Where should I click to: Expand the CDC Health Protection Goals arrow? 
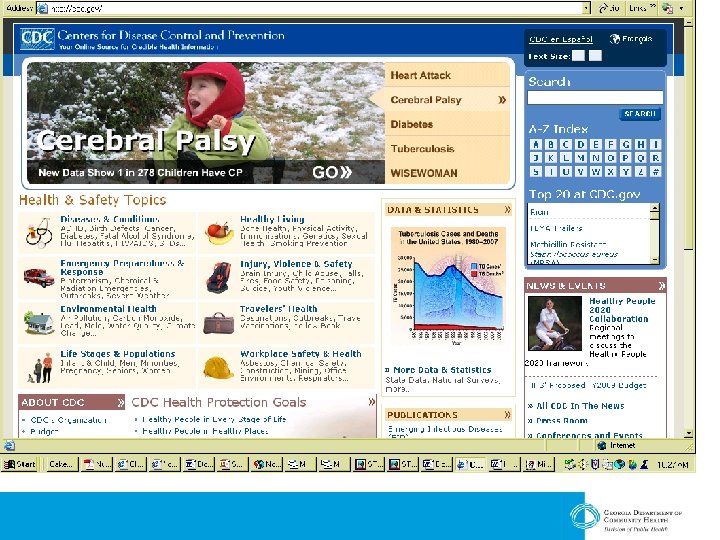[371, 402]
